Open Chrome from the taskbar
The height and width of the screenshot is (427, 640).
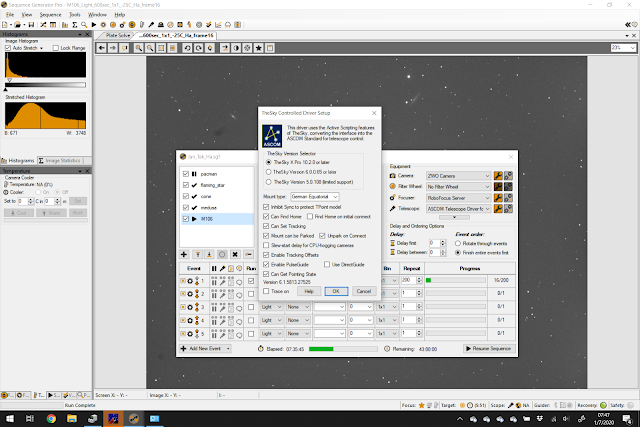click(x=51, y=418)
